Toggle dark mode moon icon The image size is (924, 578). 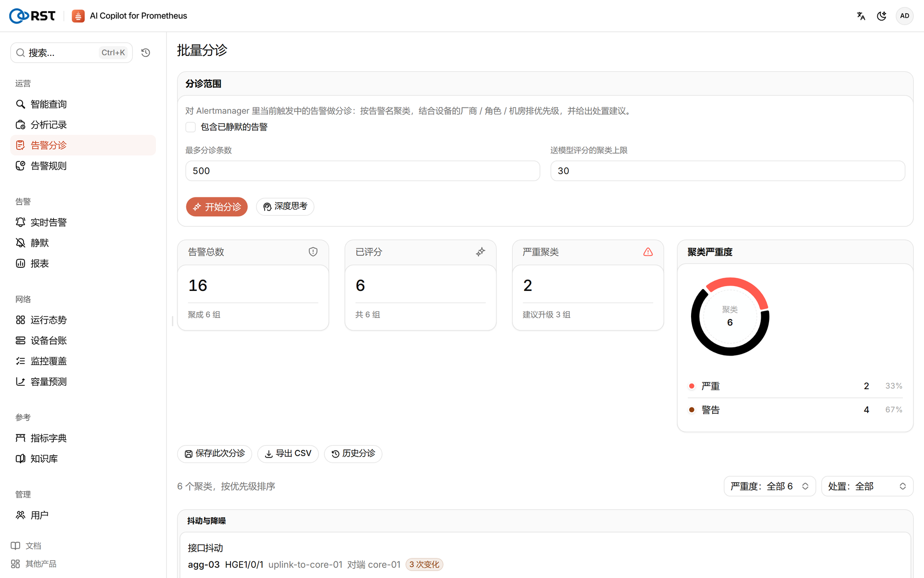882,16
